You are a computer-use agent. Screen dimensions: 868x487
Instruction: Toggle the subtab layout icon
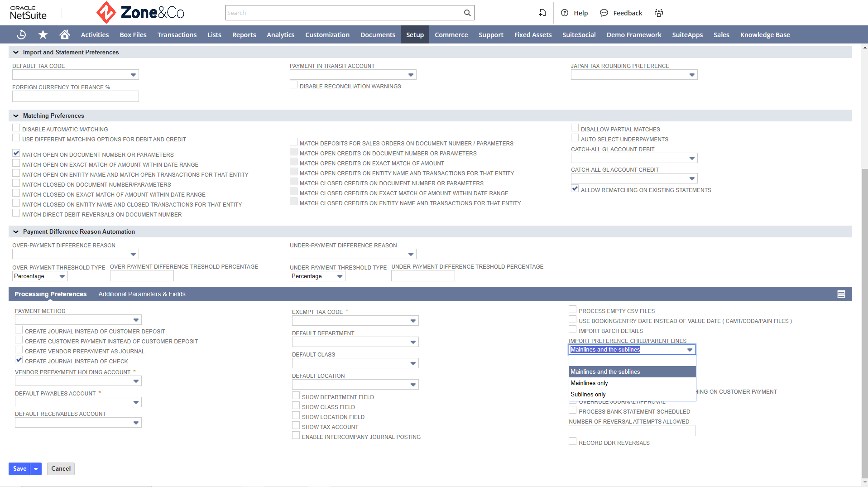(841, 294)
